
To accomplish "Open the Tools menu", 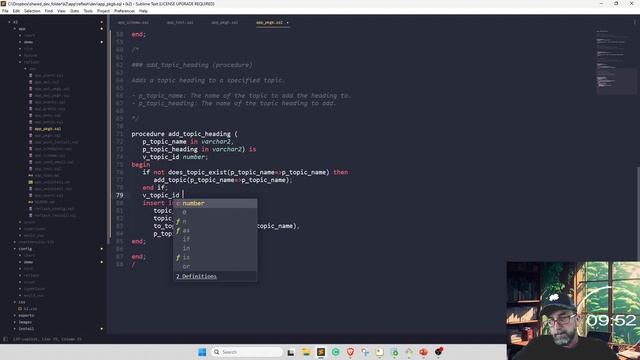I will [88, 11].
